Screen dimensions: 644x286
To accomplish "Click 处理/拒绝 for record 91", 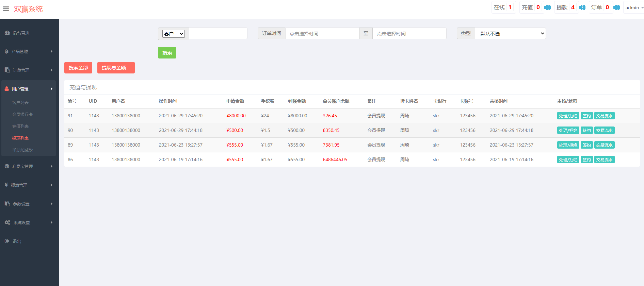I will [x=568, y=116].
